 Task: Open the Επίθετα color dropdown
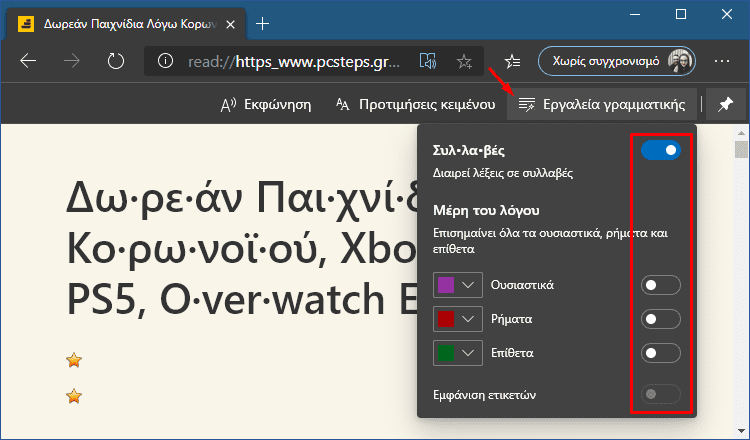click(x=458, y=353)
